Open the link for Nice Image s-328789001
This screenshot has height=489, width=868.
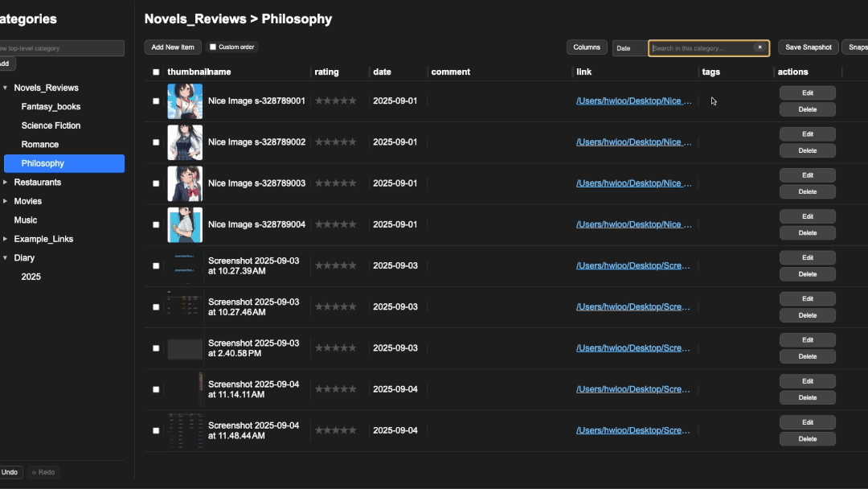click(633, 101)
